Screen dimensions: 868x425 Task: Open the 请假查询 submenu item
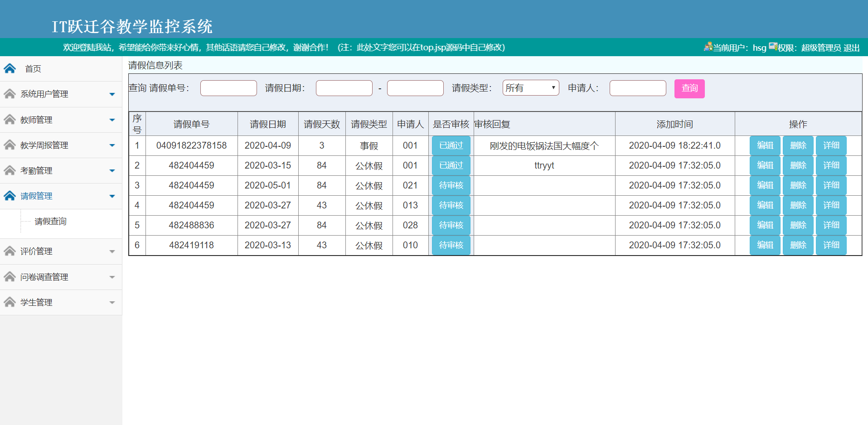(51, 222)
